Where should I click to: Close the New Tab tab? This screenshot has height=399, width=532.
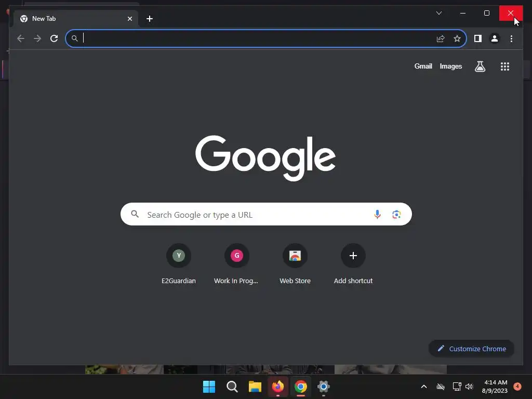pyautogui.click(x=129, y=19)
